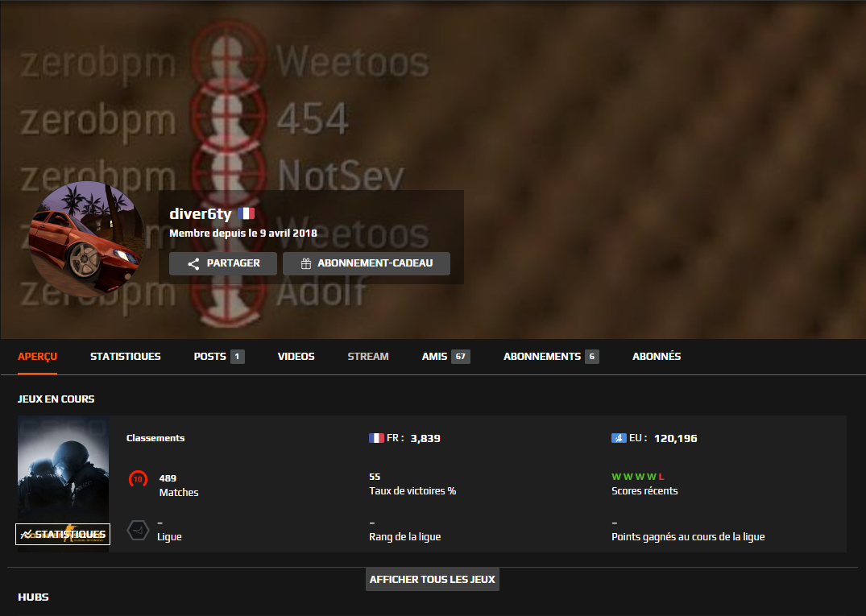Click Afficher tous les jeux button
Viewport: 866px width, 616px height.
point(433,580)
